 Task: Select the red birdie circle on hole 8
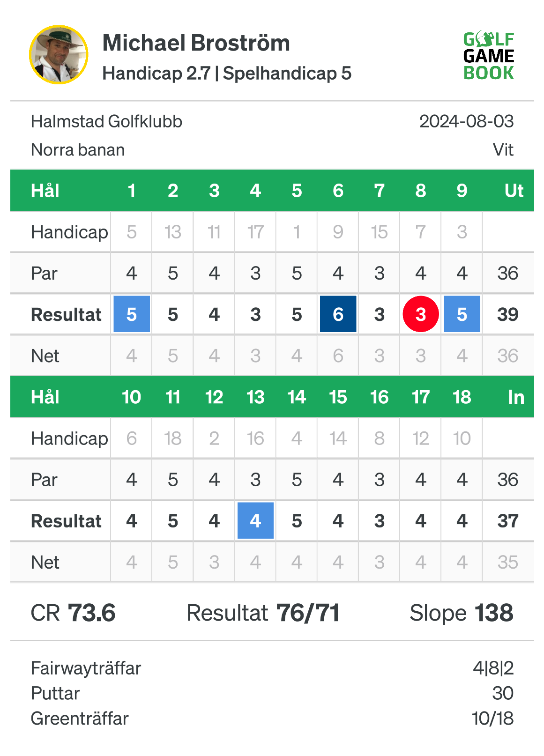pyautogui.click(x=421, y=314)
